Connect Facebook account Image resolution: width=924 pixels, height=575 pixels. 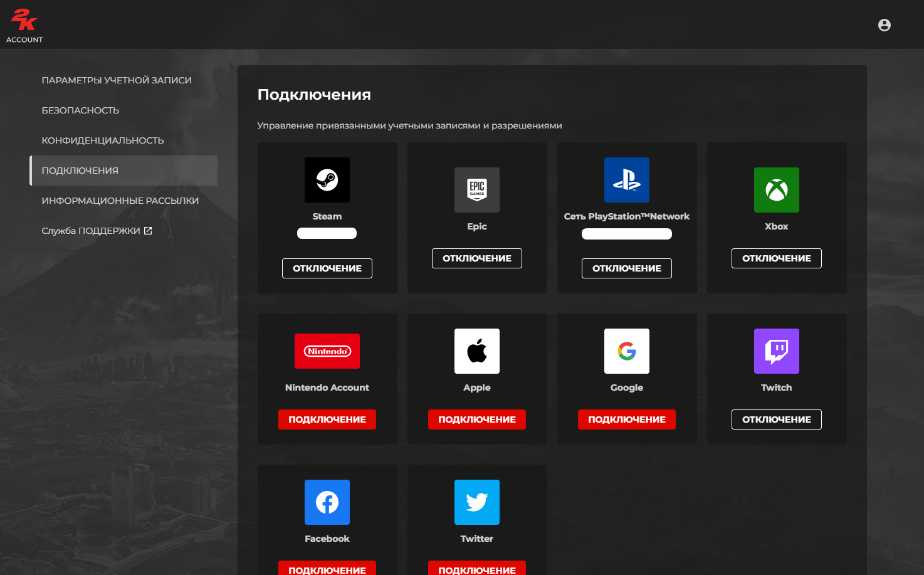click(327, 568)
